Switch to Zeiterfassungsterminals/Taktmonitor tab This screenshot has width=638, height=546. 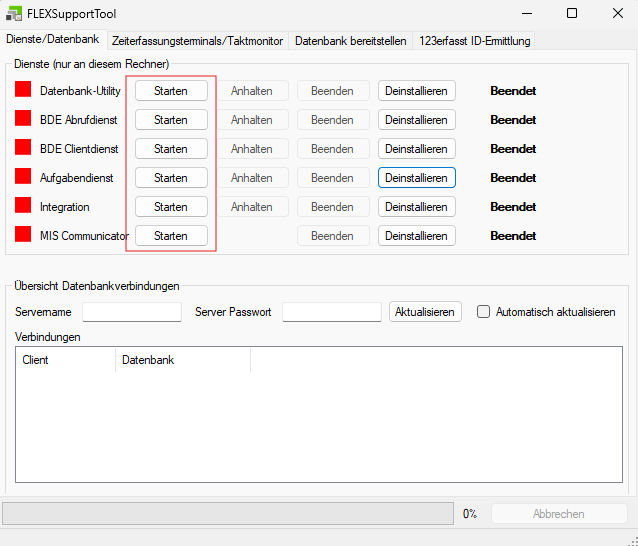click(x=198, y=41)
